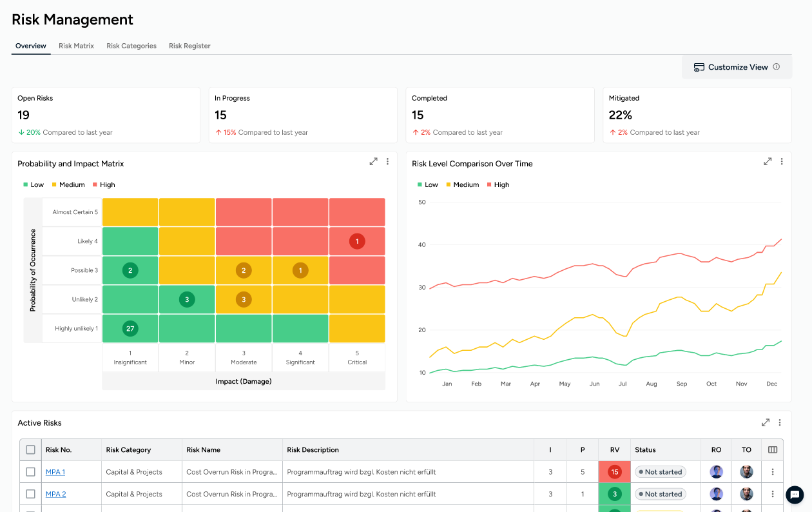Open the chat bubble in the bottom corner
The height and width of the screenshot is (512, 812).
tap(794, 495)
